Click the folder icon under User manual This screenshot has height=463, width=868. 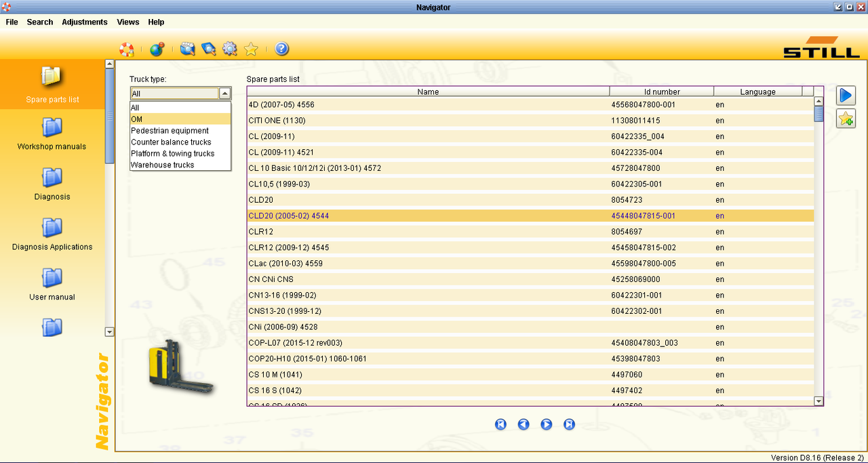[52, 327]
